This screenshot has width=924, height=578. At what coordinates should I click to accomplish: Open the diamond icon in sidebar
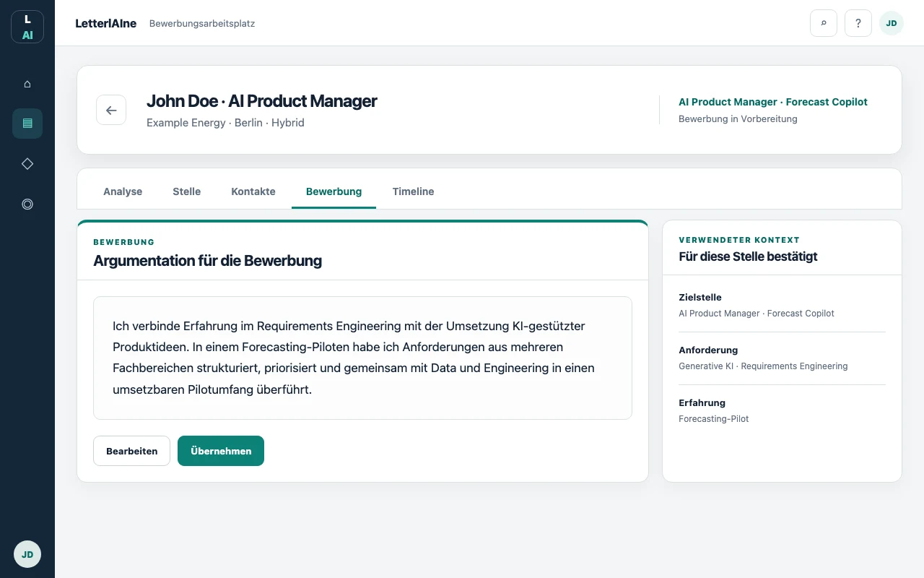27,164
